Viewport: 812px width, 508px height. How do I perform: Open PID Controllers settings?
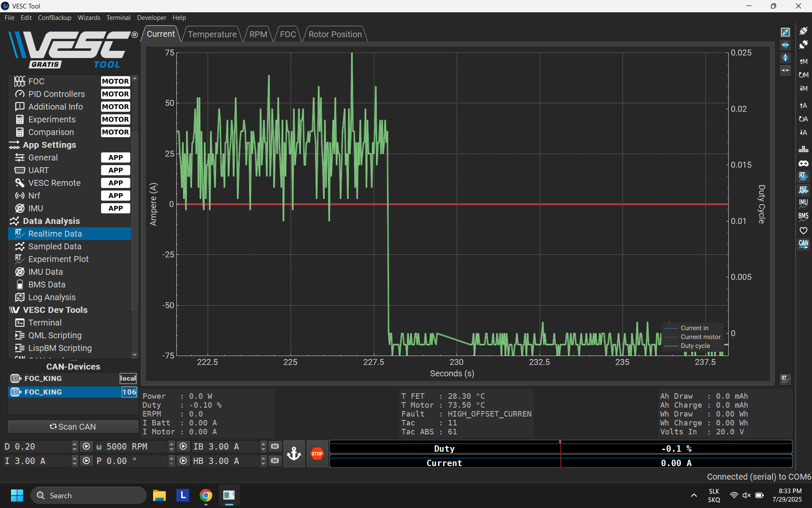(x=70, y=94)
